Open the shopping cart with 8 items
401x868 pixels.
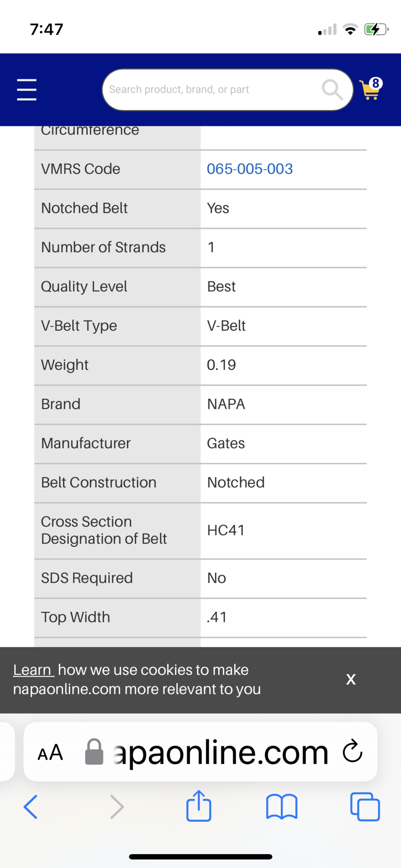pyautogui.click(x=371, y=89)
